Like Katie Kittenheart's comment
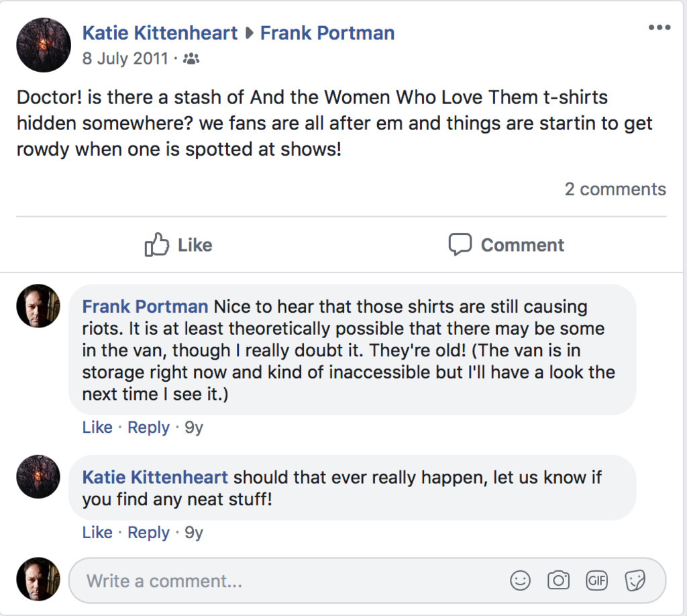Screen dimensions: 687x616 (x=97, y=532)
